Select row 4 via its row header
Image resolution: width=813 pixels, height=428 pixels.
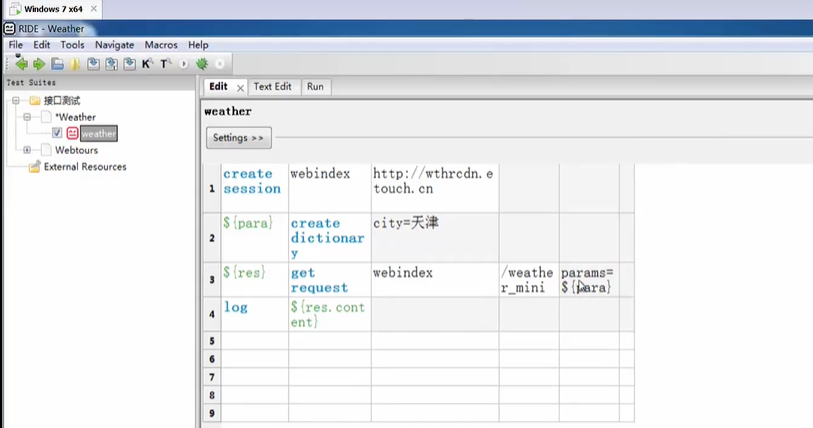(x=212, y=314)
